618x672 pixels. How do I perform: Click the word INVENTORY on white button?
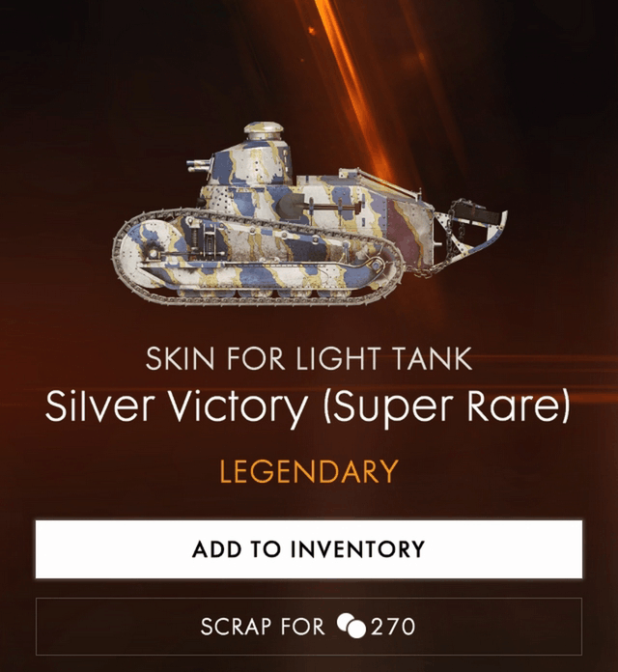(357, 549)
